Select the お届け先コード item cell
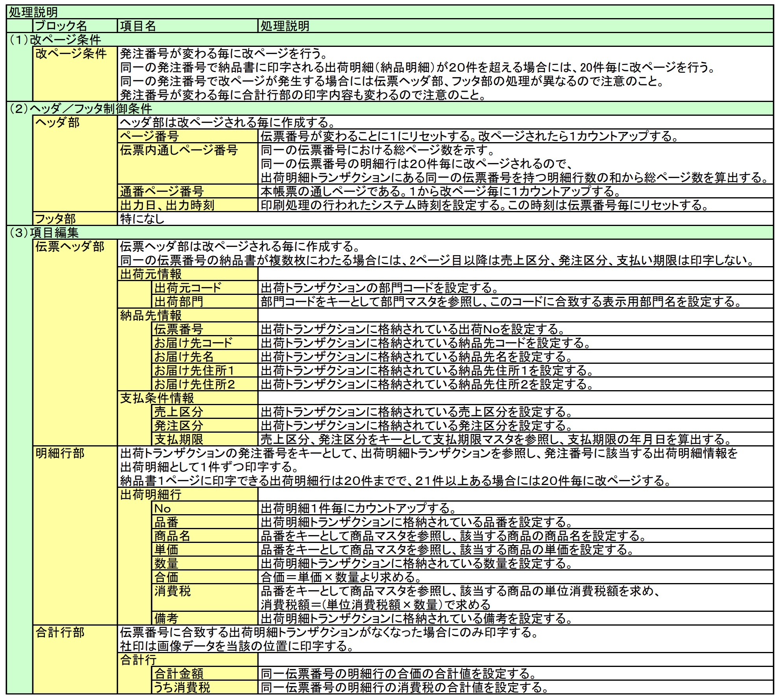Viewport: 781px width, 700px height. 205,343
